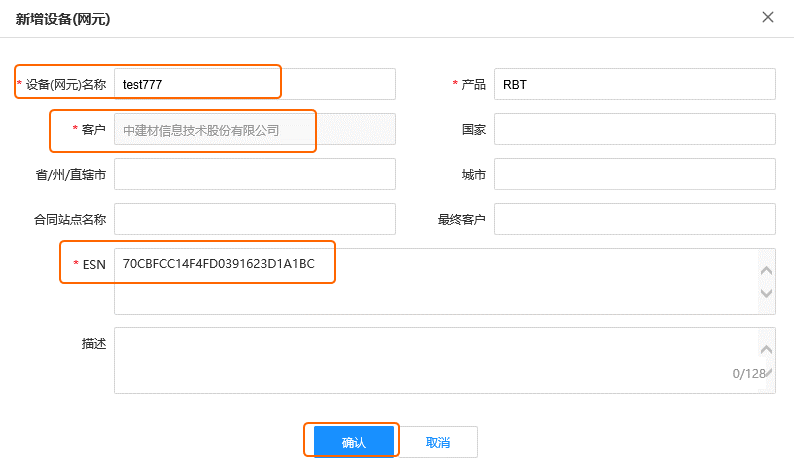Image resolution: width=794 pixels, height=474 pixels.
Task: Click the 0/128 character counter
Action: click(748, 374)
